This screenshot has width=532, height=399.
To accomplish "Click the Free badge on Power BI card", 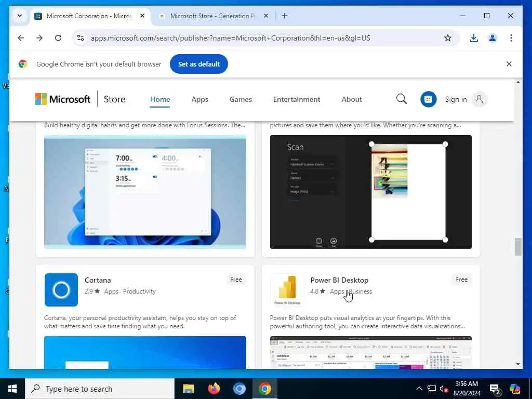I will point(461,280).
